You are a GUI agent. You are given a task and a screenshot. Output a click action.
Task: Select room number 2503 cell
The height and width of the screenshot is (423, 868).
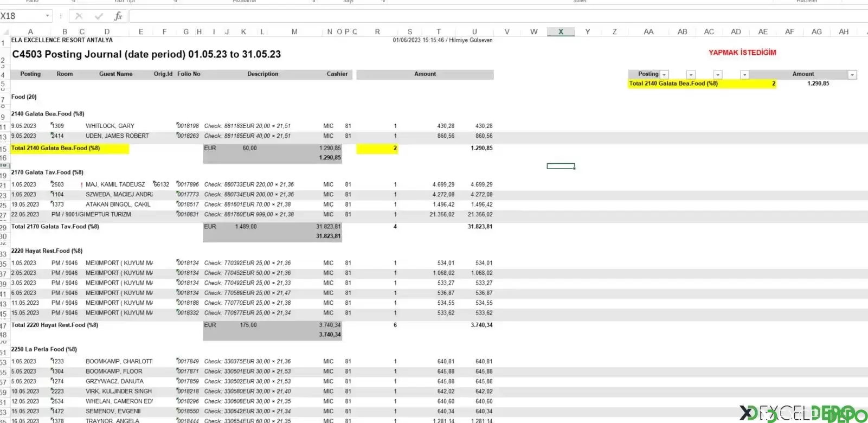(x=57, y=184)
